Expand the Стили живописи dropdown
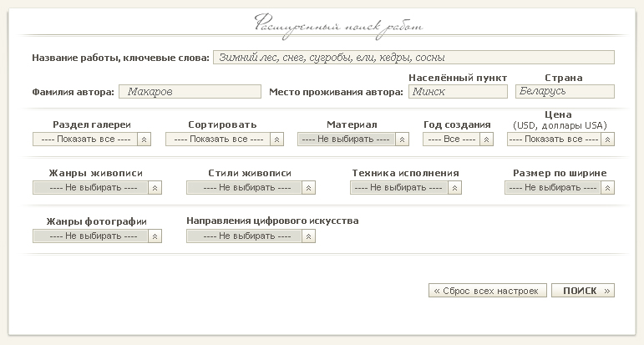 pyautogui.click(x=251, y=188)
